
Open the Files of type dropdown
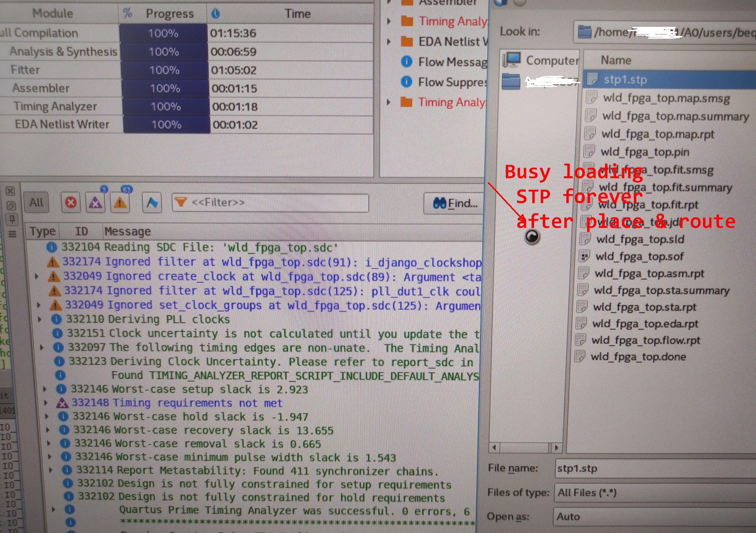click(655, 493)
